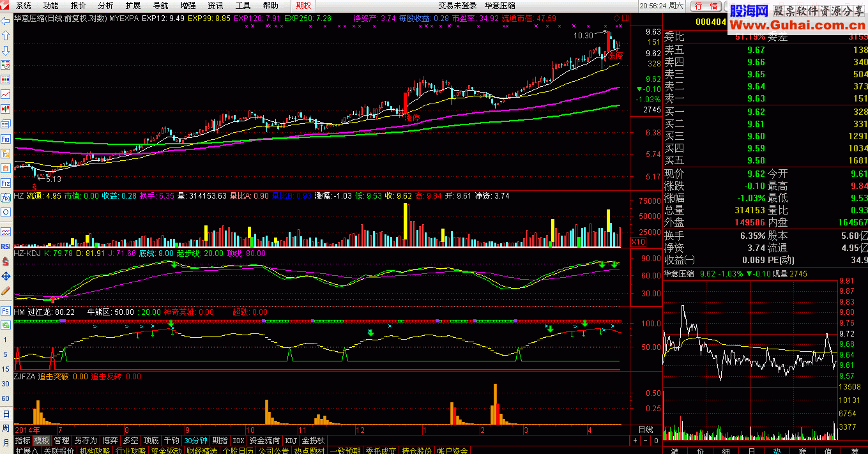Open the quote list icon with checkmark

click(6, 64)
